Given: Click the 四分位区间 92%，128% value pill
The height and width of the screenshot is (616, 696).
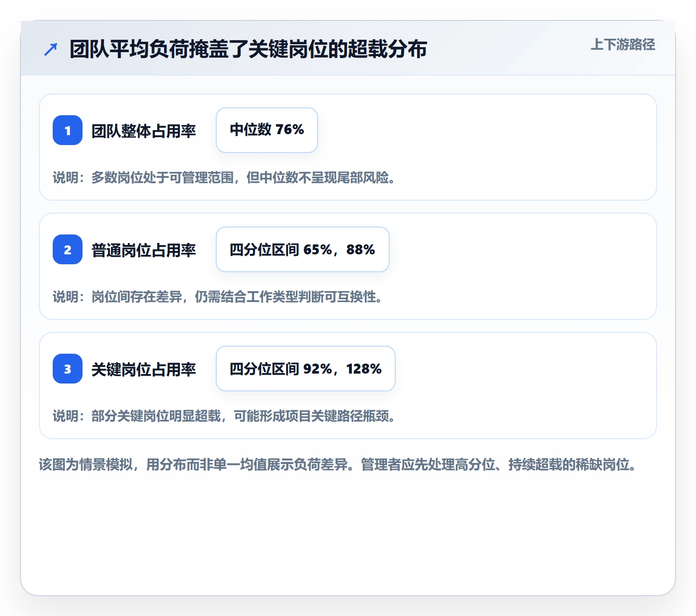Looking at the screenshot, I should tap(306, 369).
